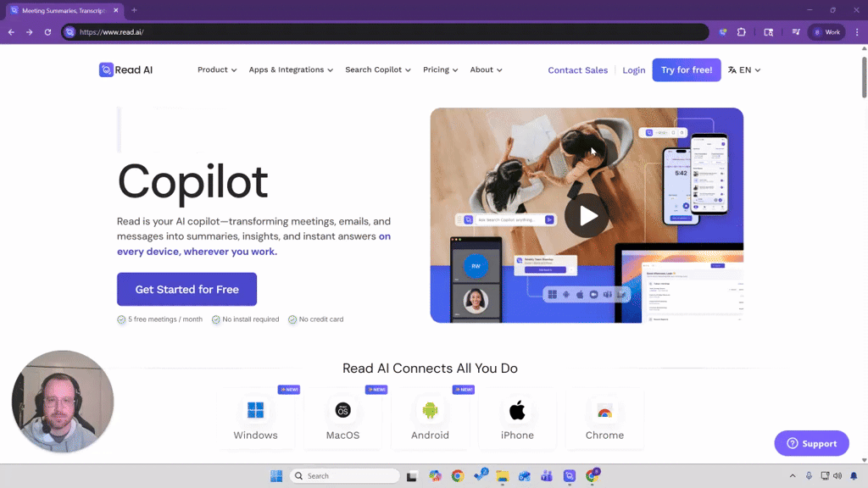
Task: Reload the page with the browser refresh button
Action: pyautogui.click(x=47, y=32)
